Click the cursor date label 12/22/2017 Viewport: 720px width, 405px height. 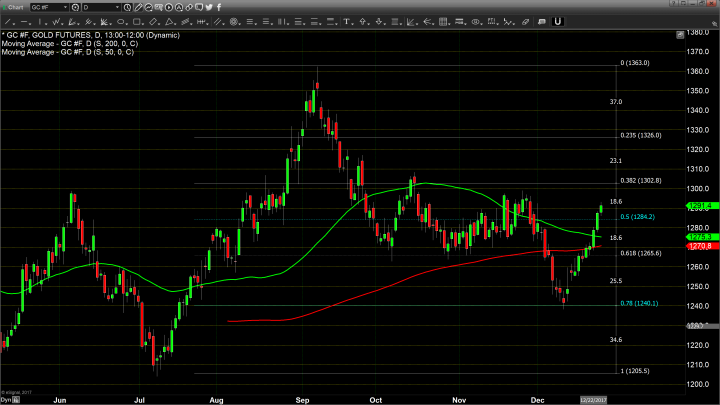[593, 400]
